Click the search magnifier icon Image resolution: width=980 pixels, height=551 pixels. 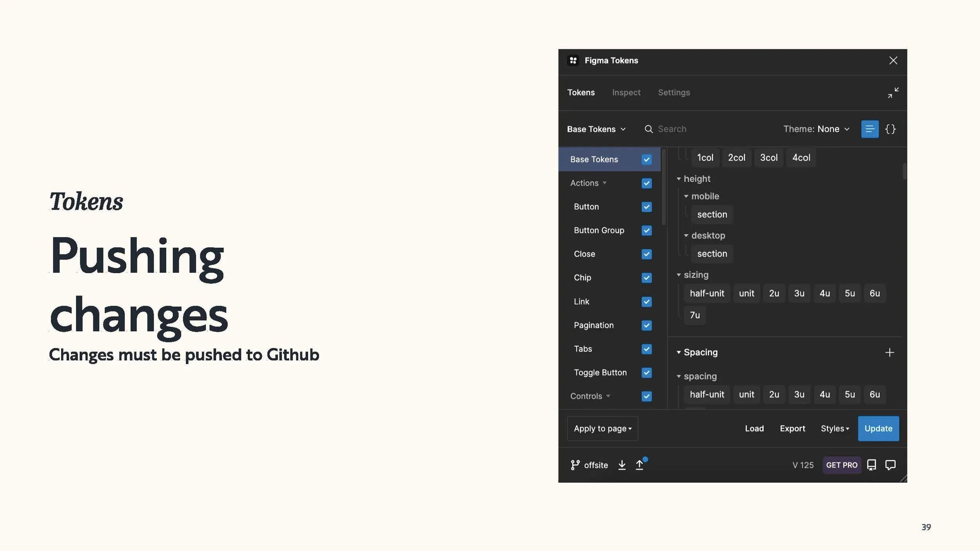click(x=649, y=129)
